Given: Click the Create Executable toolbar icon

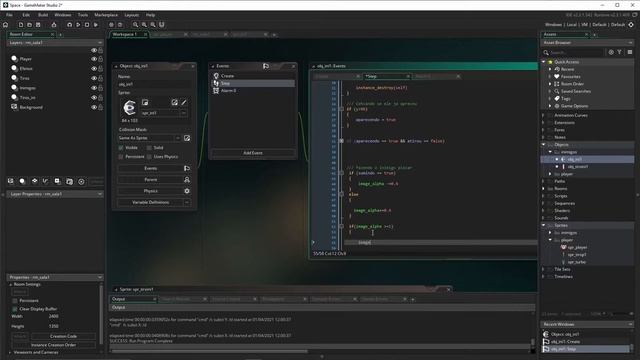Looking at the screenshot, I should tap(53, 25).
